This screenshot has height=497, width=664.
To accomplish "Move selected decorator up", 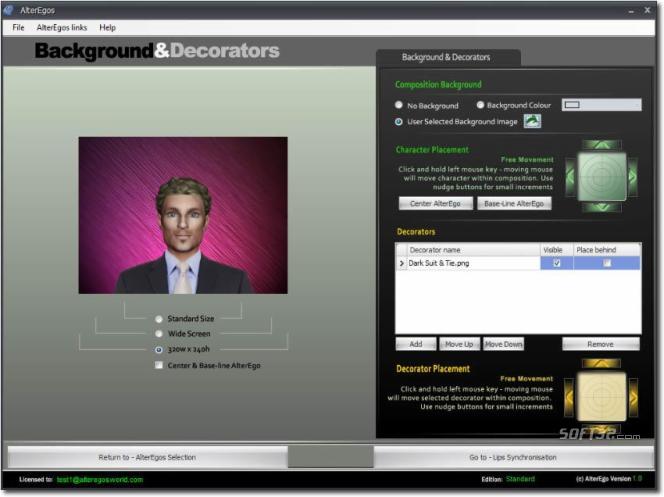I will point(459,344).
